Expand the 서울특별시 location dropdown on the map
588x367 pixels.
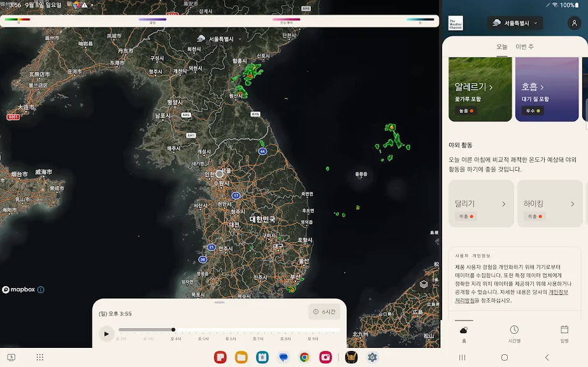coord(220,39)
